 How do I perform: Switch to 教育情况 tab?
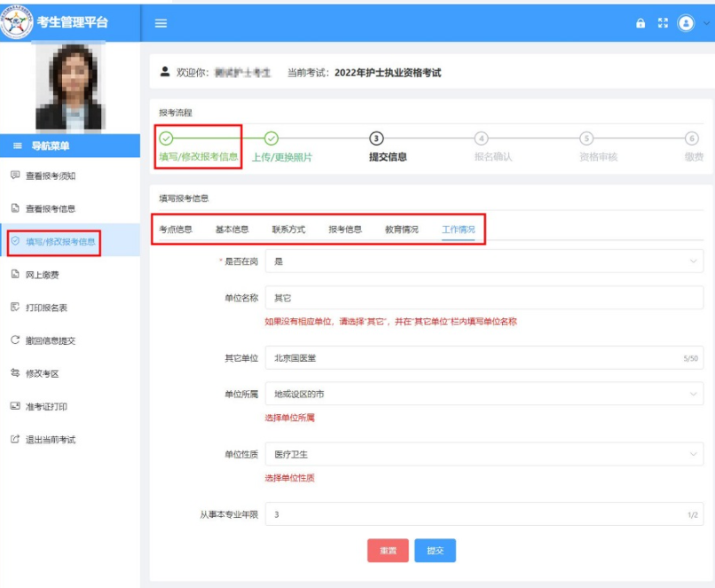click(x=402, y=230)
